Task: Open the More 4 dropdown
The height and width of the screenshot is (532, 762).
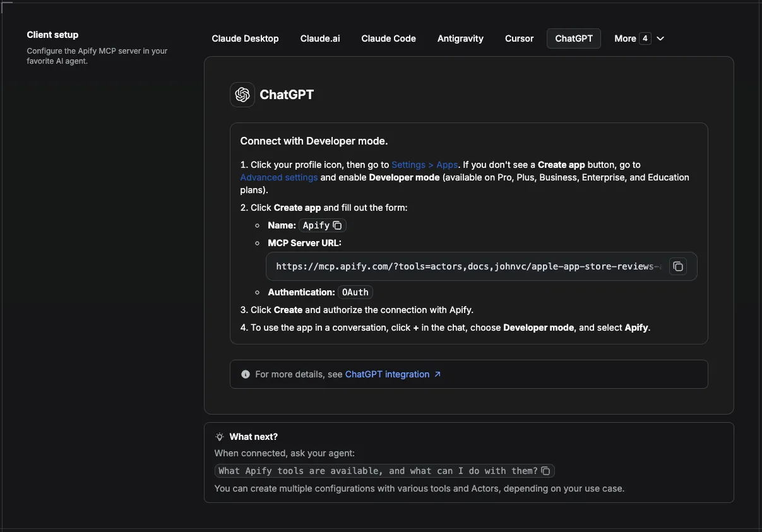Action: click(x=639, y=38)
